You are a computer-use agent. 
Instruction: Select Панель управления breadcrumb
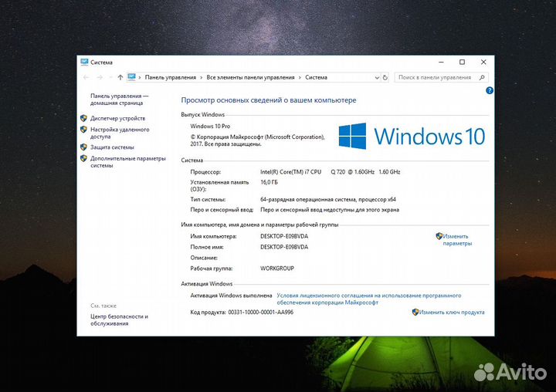tap(170, 77)
